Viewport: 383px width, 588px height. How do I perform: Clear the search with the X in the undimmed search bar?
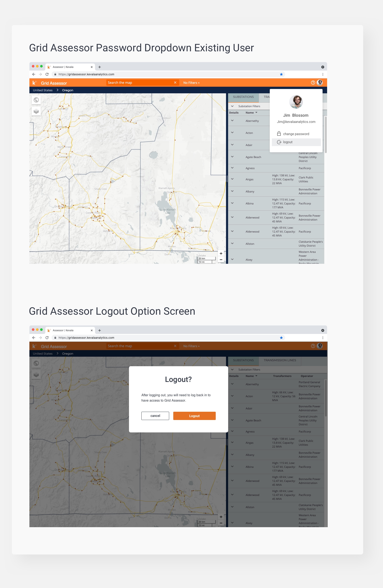click(x=175, y=83)
